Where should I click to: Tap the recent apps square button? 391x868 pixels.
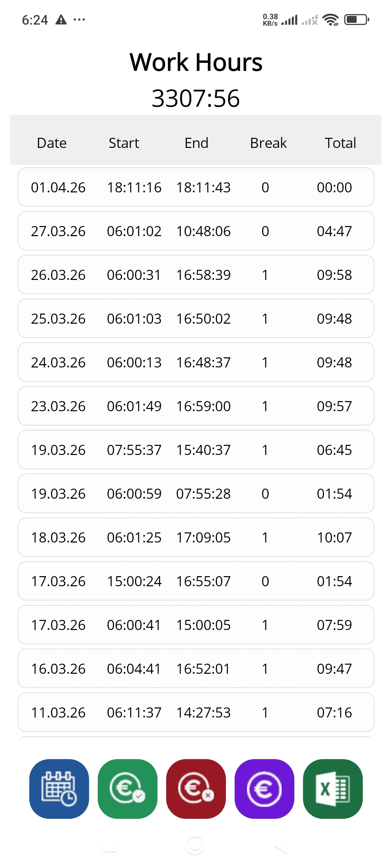(110, 846)
